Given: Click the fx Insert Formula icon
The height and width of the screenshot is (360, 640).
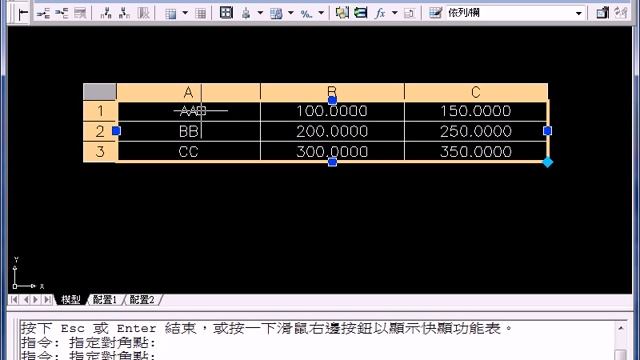Looking at the screenshot, I should click(380, 13).
